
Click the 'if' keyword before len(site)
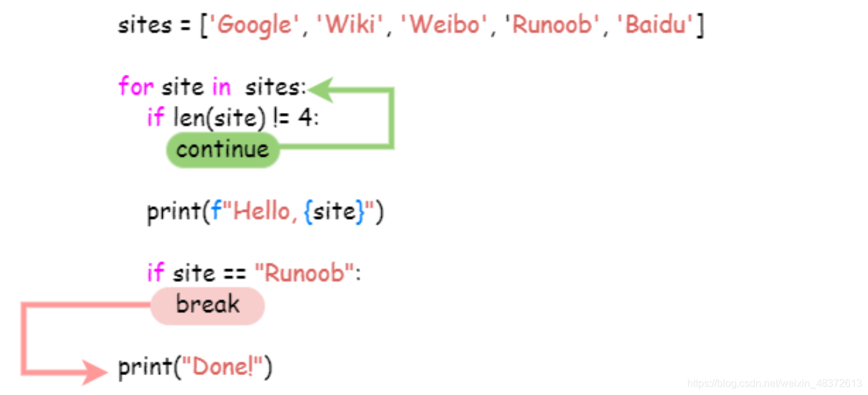click(155, 117)
